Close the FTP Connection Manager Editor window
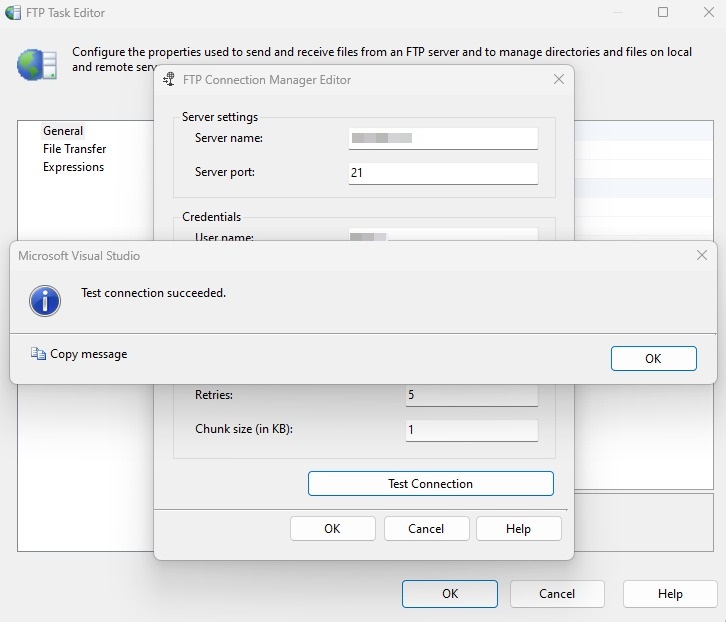This screenshot has height=622, width=726. tap(559, 79)
